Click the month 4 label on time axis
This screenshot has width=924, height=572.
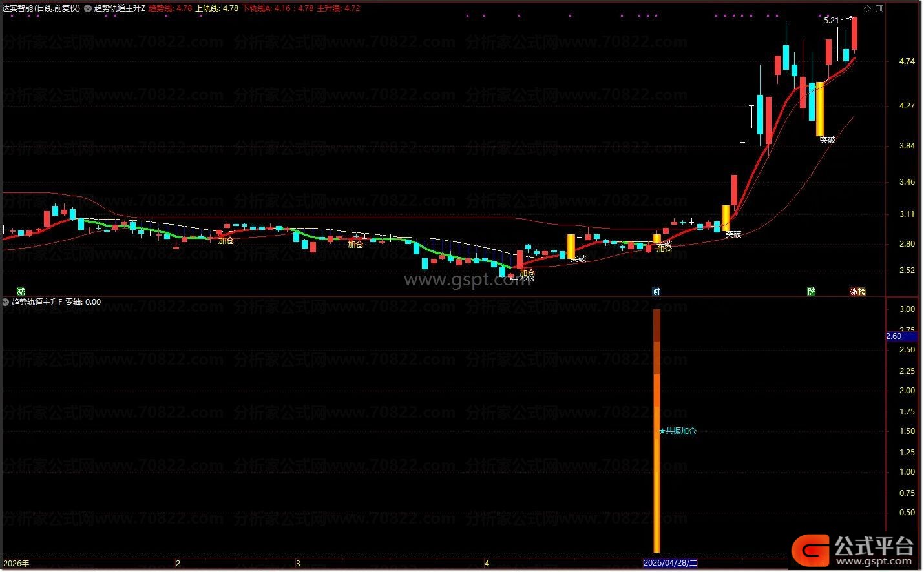coord(487,563)
